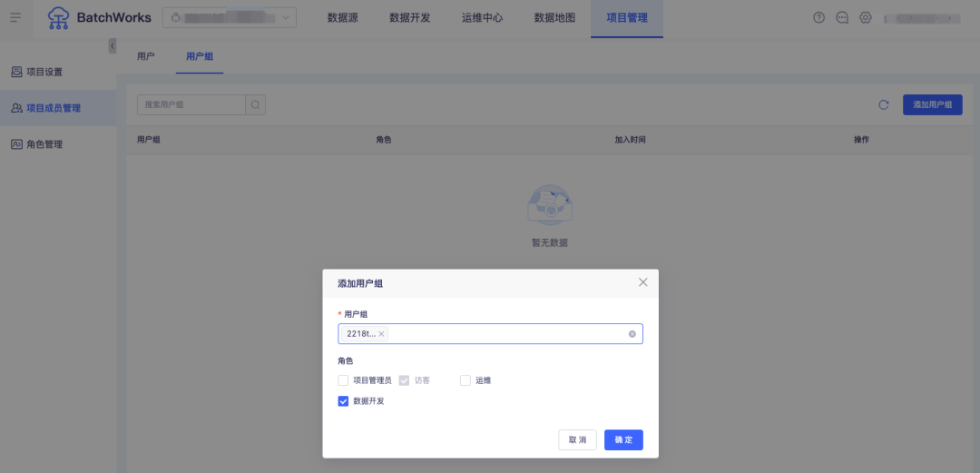Viewport: 980px width, 473px height.
Task: Click the blurred username in header
Action: click(922, 18)
